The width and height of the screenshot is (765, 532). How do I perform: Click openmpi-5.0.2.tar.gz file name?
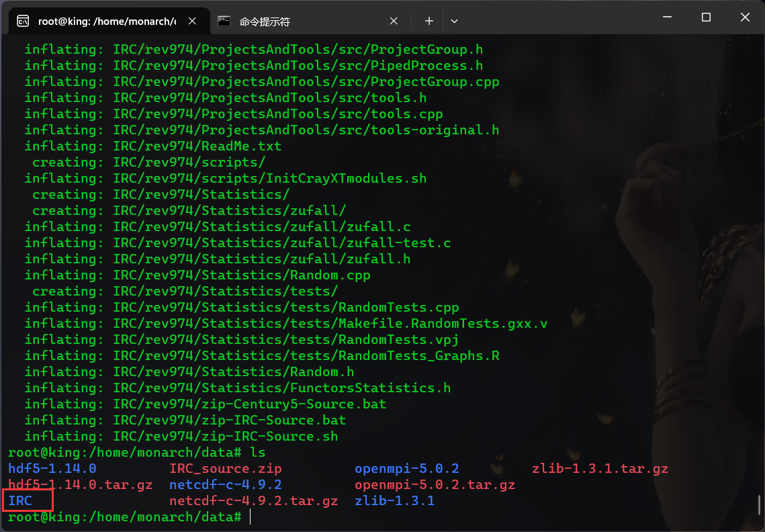click(x=435, y=485)
